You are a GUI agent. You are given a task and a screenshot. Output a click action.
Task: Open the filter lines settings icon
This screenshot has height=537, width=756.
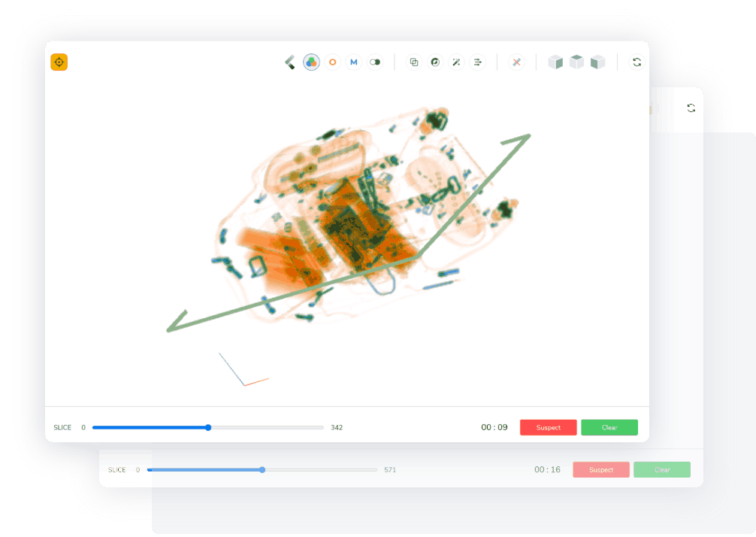click(x=477, y=62)
